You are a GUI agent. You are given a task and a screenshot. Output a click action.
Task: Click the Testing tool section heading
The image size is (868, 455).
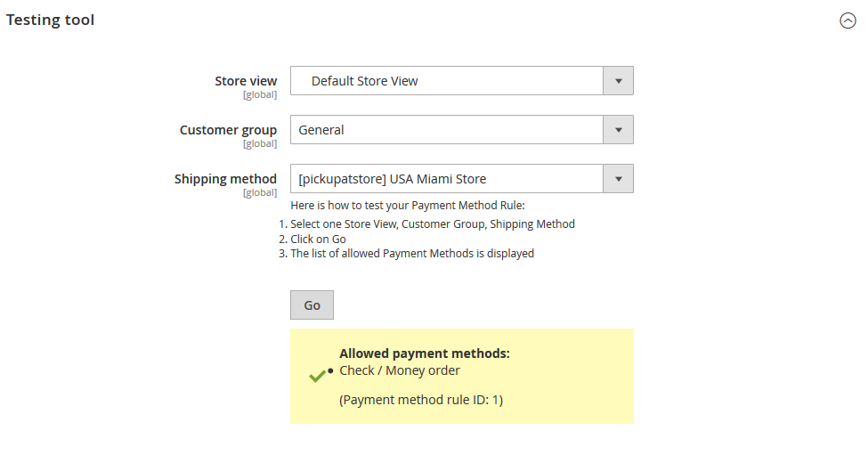(51, 20)
